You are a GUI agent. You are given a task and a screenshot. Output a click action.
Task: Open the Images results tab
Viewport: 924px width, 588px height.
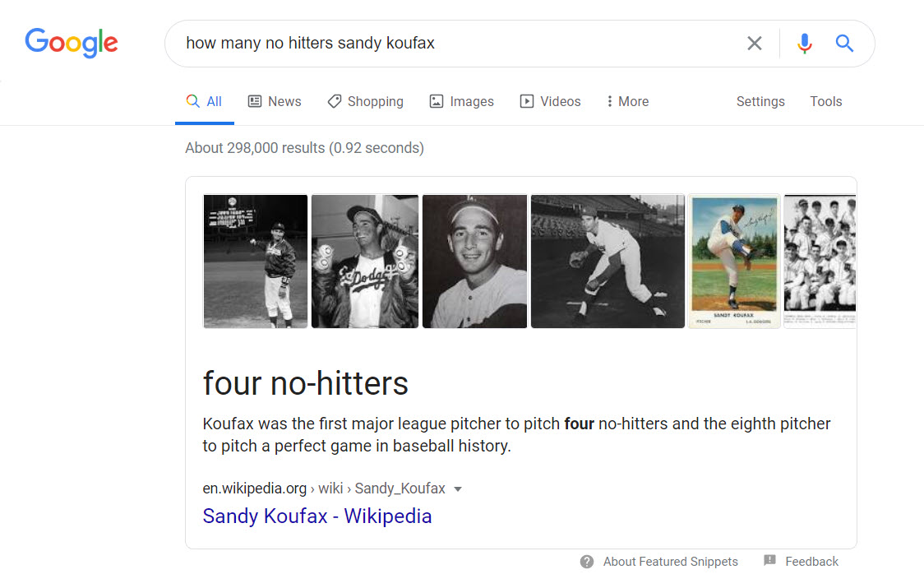click(461, 101)
